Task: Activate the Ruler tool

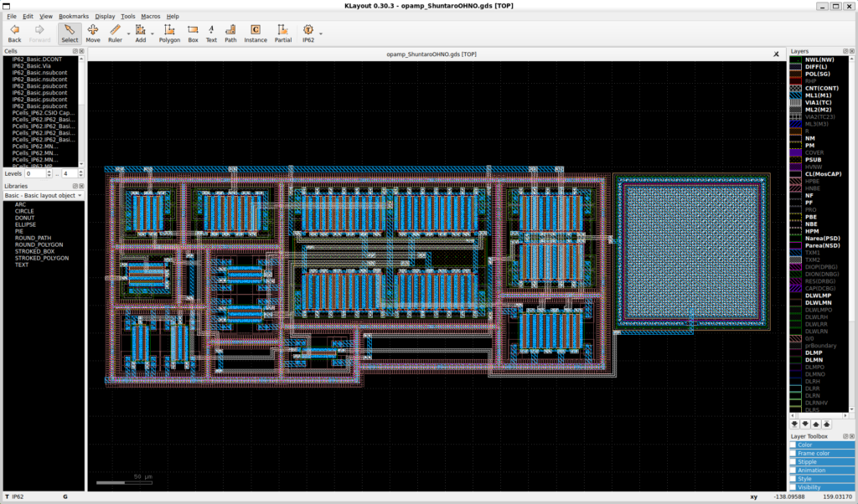Action: (115, 33)
